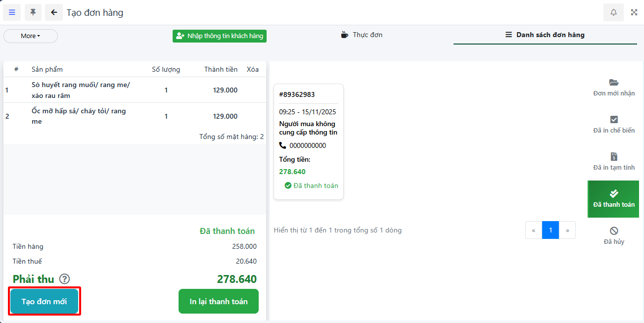Image resolution: width=644 pixels, height=323 pixels.
Task: Click Tạo đơn mới button
Action: coord(44,301)
